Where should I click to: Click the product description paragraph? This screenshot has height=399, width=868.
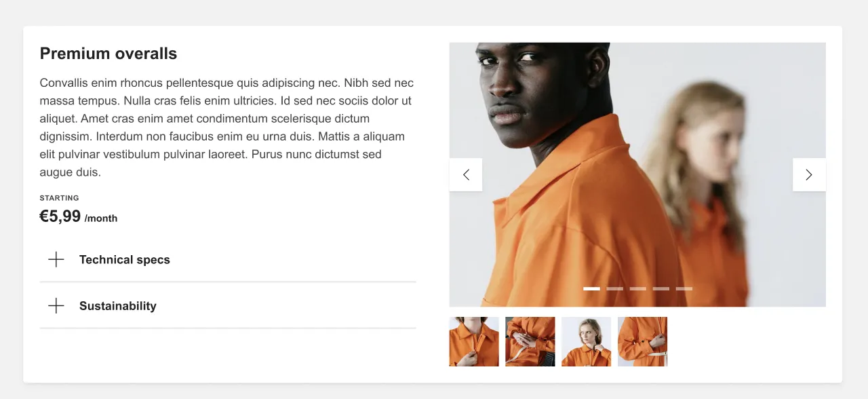[227, 128]
